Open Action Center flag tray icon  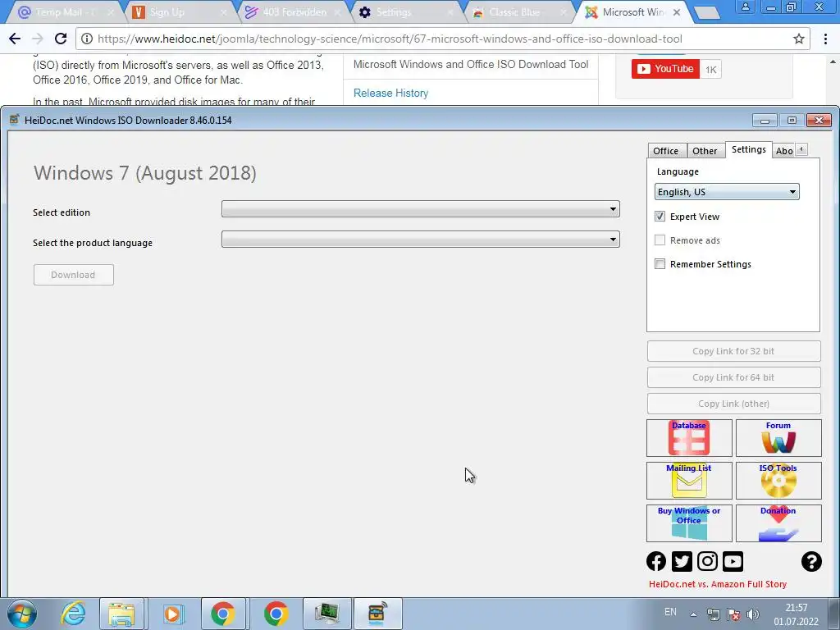[733, 614]
